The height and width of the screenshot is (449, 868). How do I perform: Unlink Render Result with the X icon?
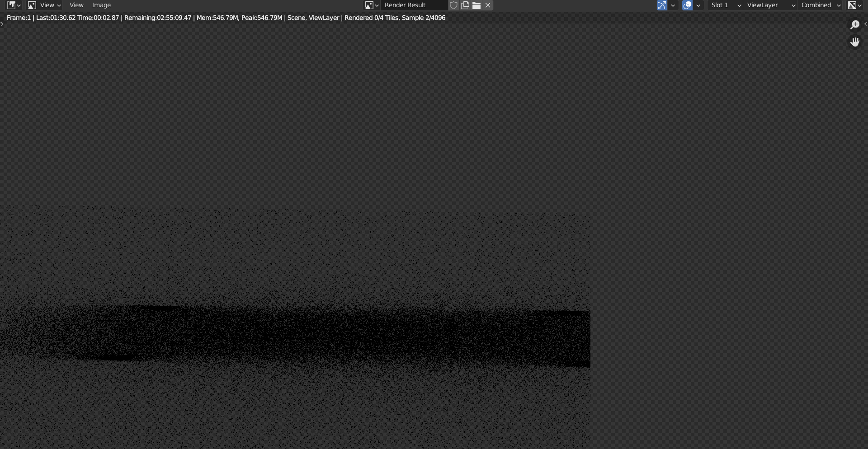[488, 5]
